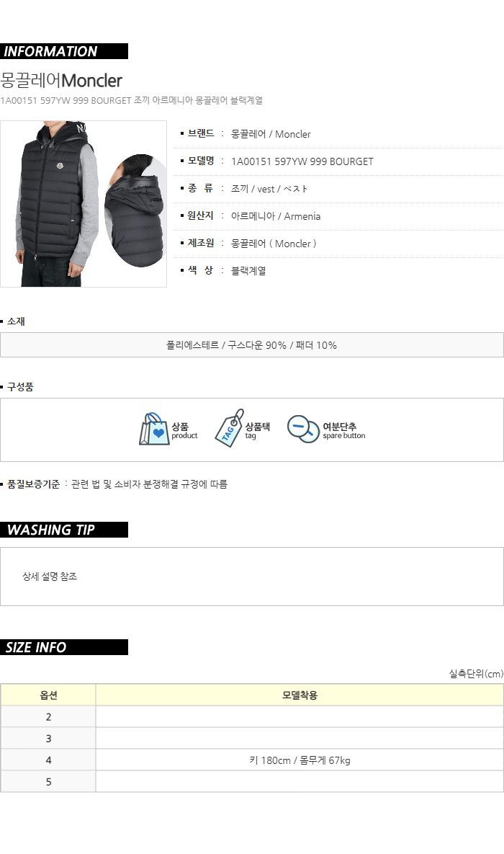Click the 상세 설명 참조 washing text
The width and height of the screenshot is (504, 854).
(50, 577)
